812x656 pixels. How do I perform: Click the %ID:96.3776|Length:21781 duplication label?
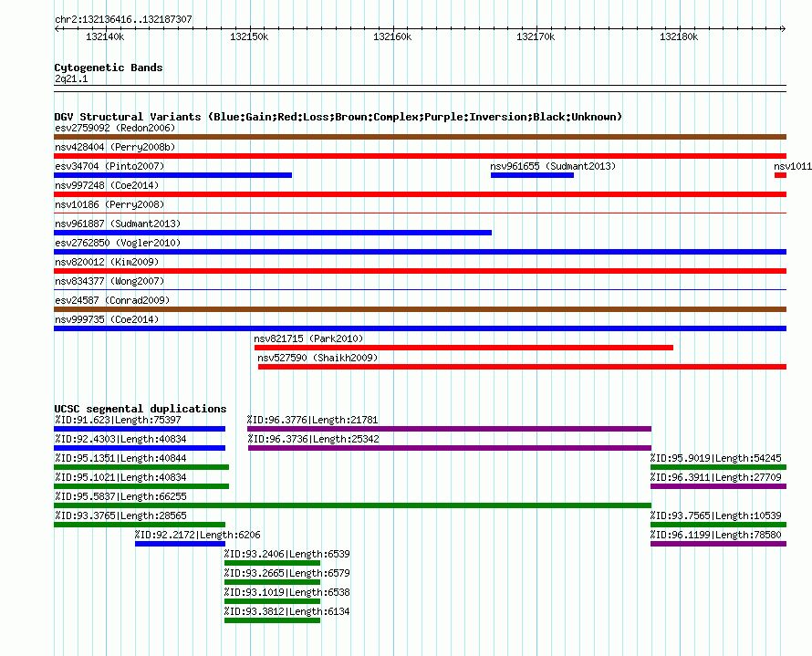tap(313, 420)
